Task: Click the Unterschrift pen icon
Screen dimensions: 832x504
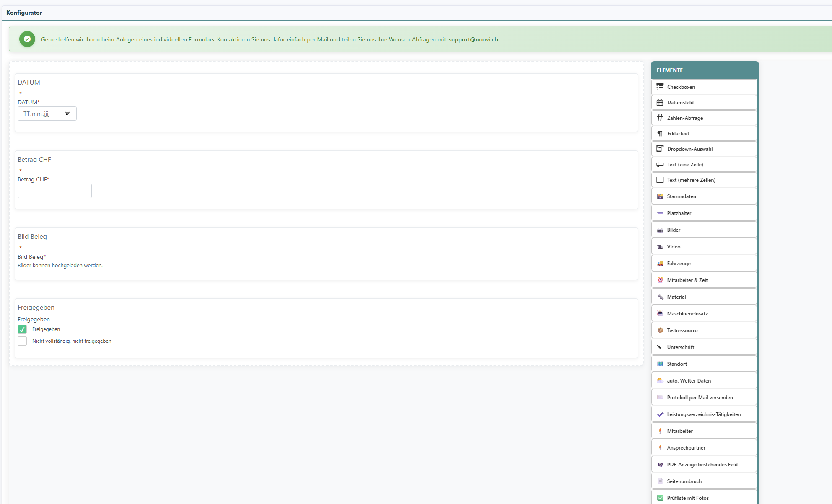Action: [x=660, y=347]
